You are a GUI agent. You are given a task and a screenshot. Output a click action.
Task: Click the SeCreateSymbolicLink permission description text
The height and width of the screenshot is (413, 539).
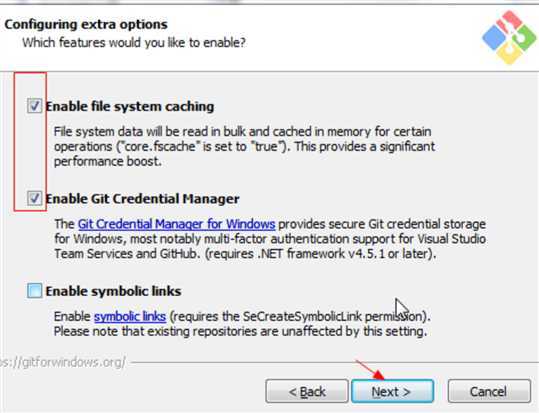click(242, 324)
